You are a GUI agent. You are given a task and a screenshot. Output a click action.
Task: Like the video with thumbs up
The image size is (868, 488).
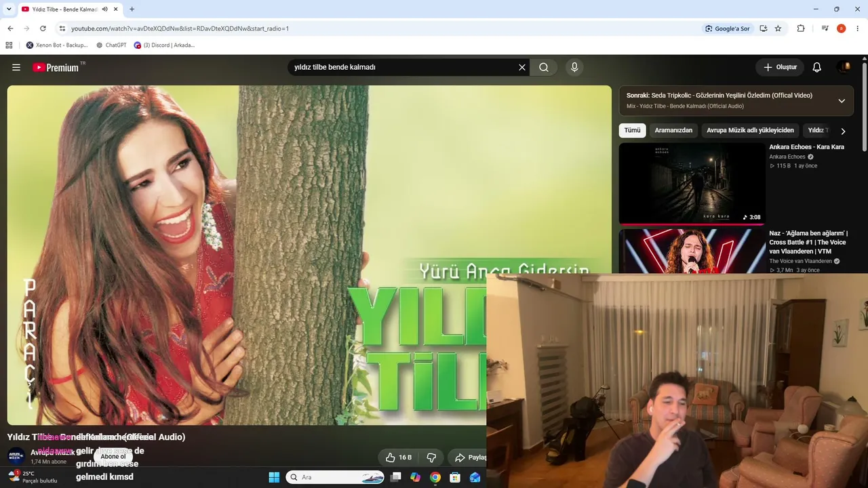coord(399,457)
